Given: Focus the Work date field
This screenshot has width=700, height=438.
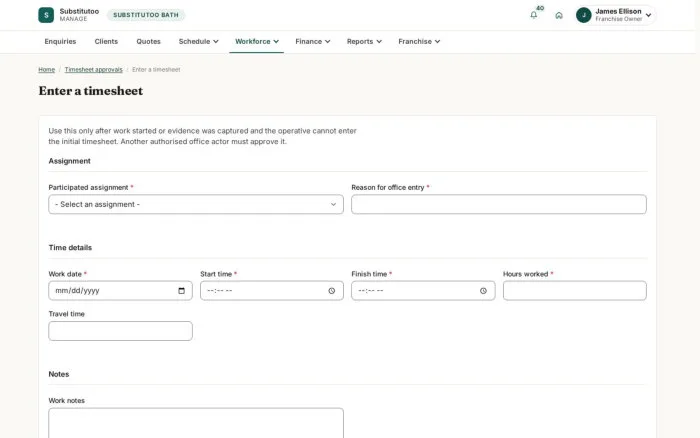Looking at the screenshot, I should [121, 291].
